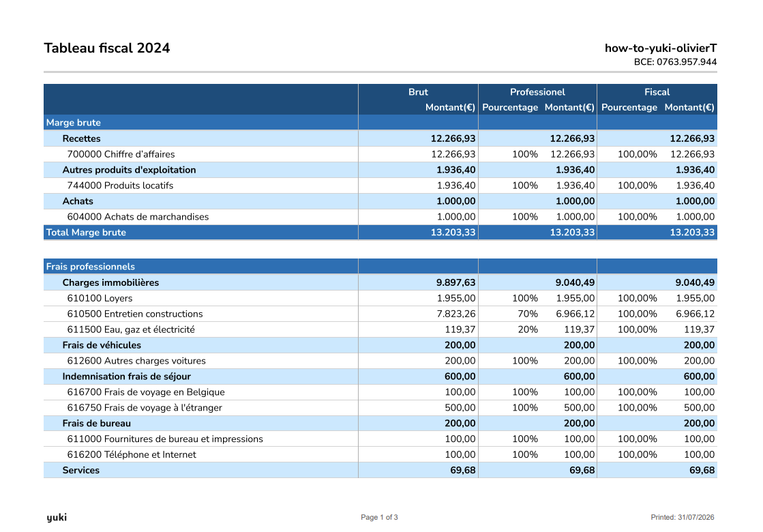Click the Fiscal 'Pourcentage' sub-header
Image resolution: width=763 pixels, height=532 pixels.
click(629, 108)
